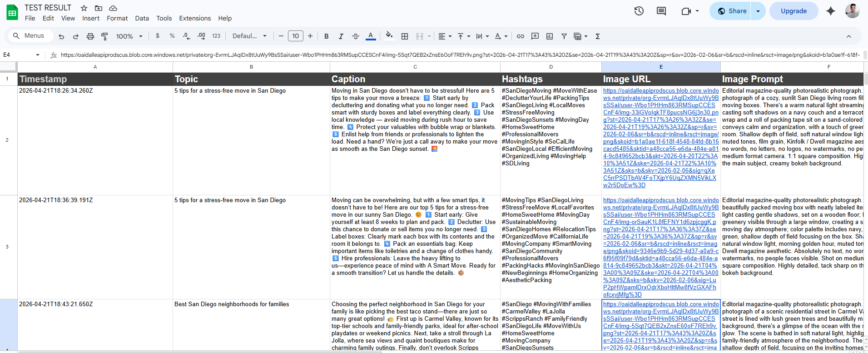Open the File menu
The height and width of the screenshot is (353, 868).
(30, 18)
